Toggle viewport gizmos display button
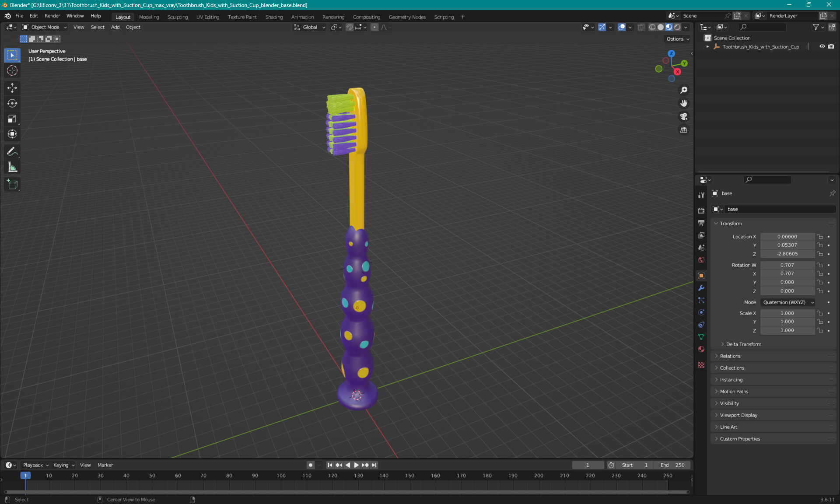 pos(602,27)
